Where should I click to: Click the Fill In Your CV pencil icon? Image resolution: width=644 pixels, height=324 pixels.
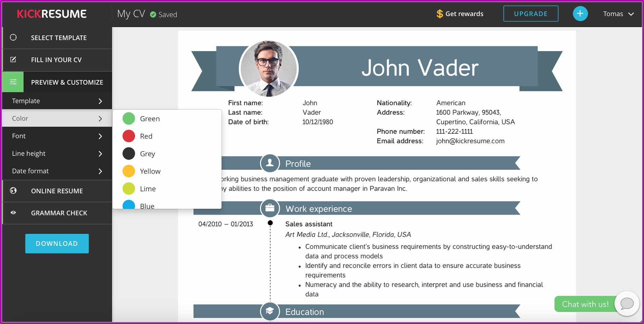13,60
